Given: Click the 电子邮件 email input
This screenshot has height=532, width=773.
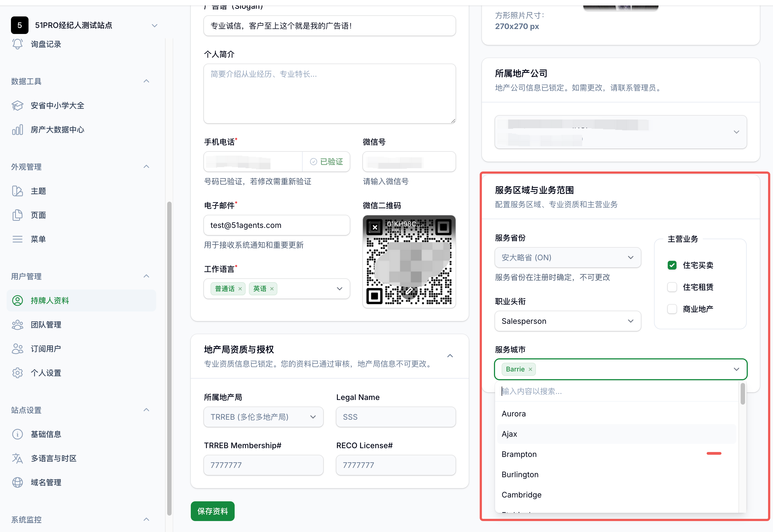Looking at the screenshot, I should pyautogui.click(x=277, y=225).
